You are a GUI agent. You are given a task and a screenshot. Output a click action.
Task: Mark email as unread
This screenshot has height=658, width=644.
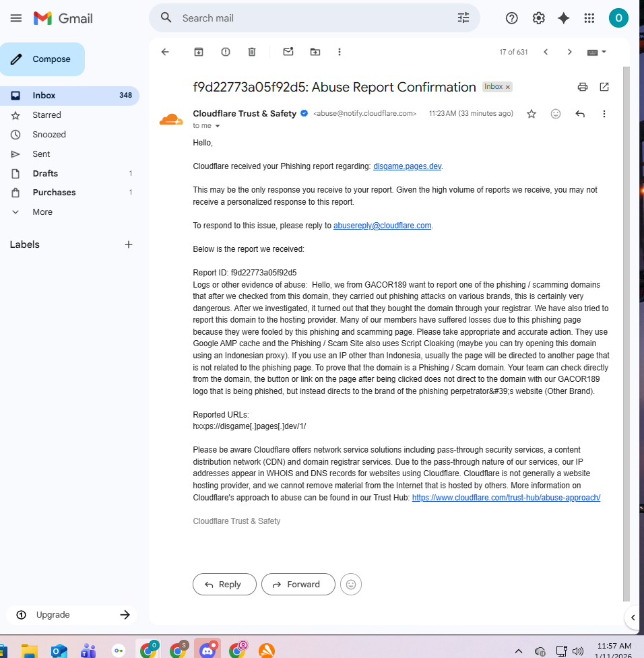[x=288, y=52]
